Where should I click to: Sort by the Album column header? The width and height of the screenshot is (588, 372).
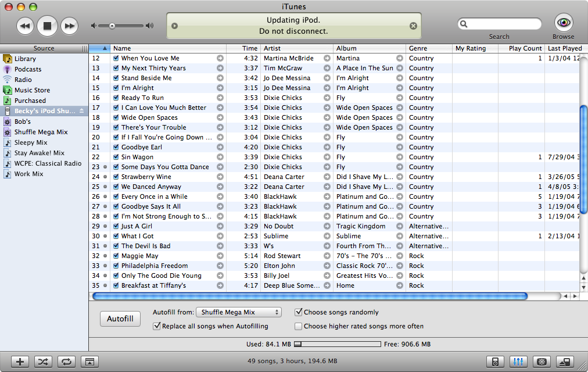click(x=370, y=48)
